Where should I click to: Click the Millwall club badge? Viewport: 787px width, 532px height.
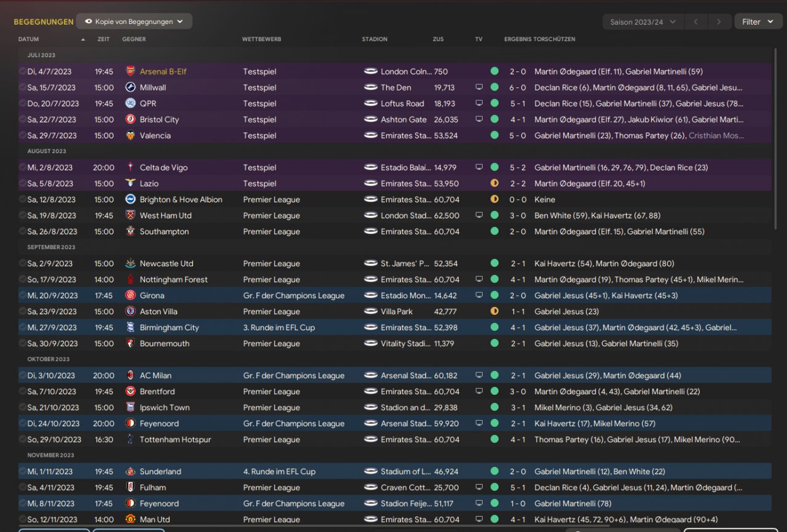point(130,87)
